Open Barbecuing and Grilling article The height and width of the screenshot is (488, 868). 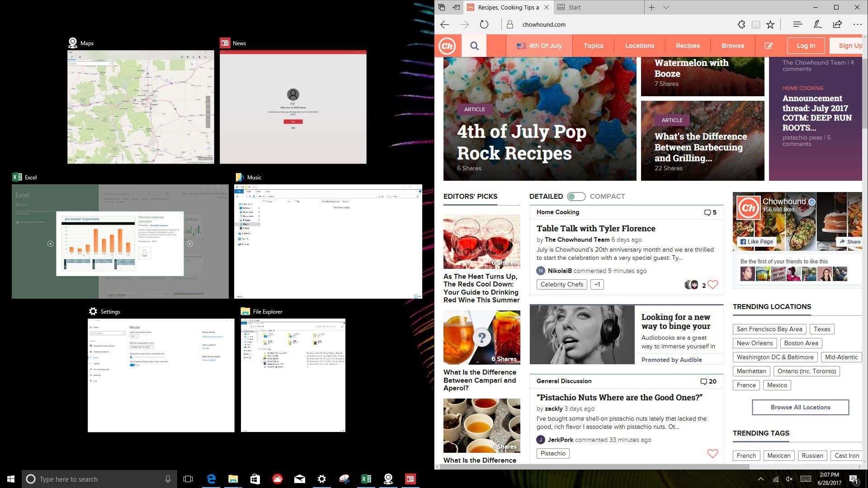pos(700,147)
